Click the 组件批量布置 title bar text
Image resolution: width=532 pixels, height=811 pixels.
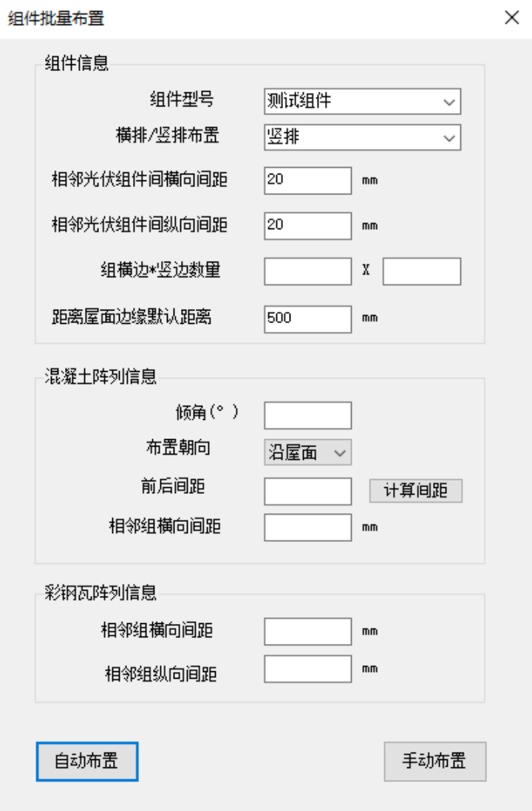(55, 19)
